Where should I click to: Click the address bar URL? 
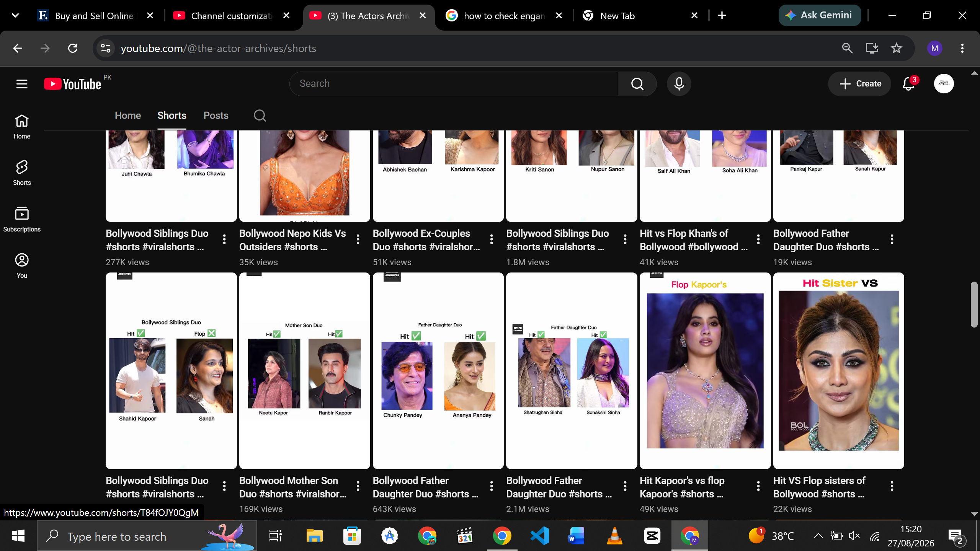pos(218,49)
